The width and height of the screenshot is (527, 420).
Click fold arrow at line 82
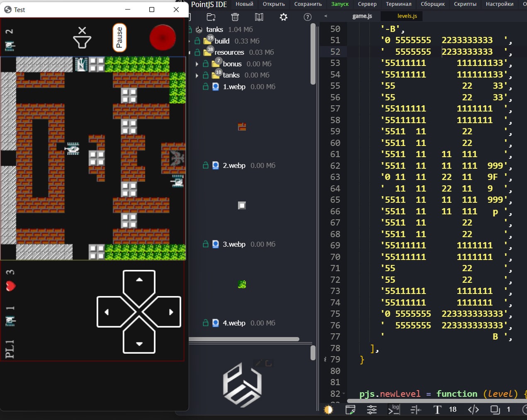[x=343, y=394]
